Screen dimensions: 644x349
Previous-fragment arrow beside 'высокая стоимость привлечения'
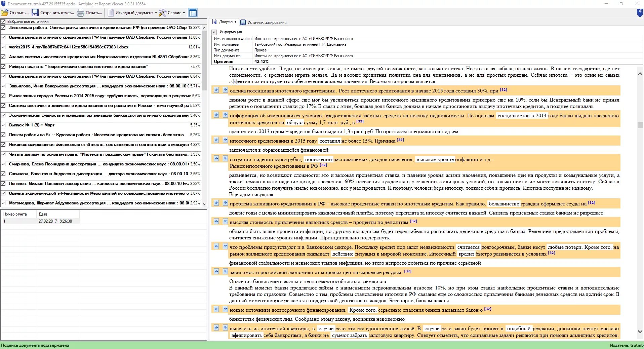216,221
